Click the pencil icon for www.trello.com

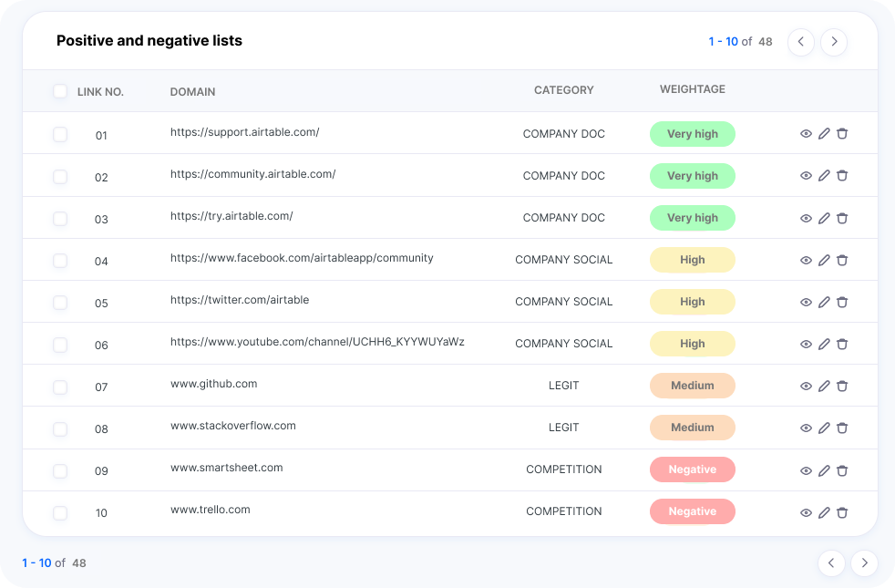click(824, 512)
